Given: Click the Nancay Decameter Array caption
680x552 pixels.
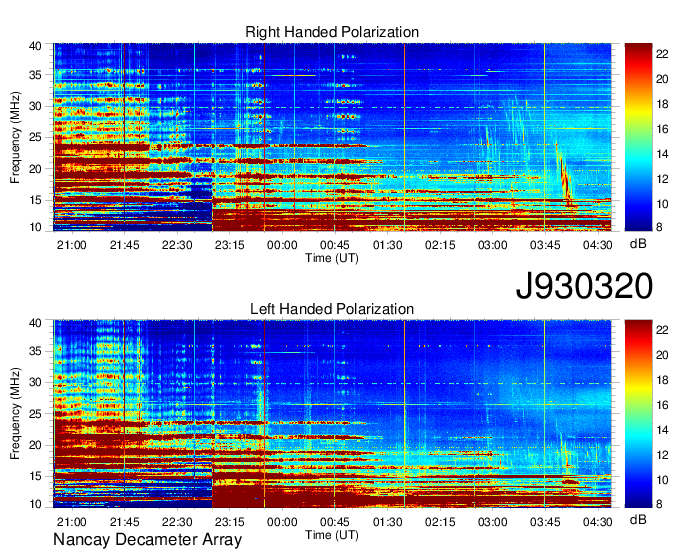Looking at the screenshot, I should [147, 540].
